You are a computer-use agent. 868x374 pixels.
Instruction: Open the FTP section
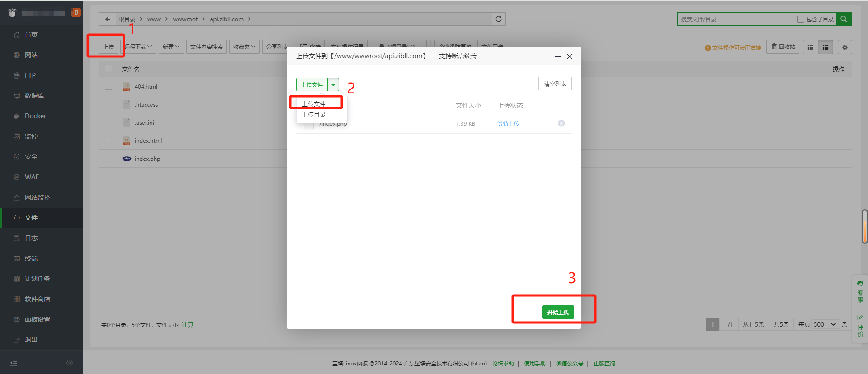point(30,75)
